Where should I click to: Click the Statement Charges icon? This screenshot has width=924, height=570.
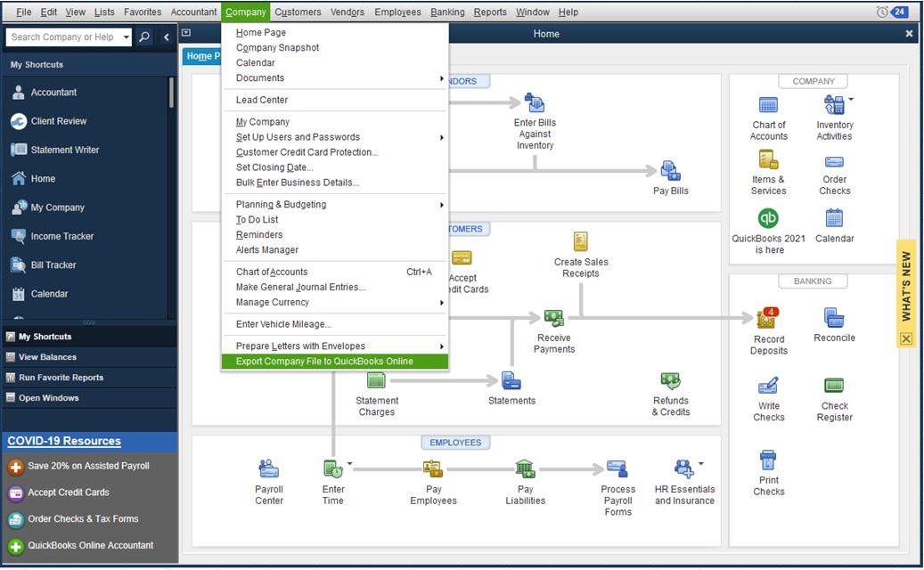(x=376, y=381)
